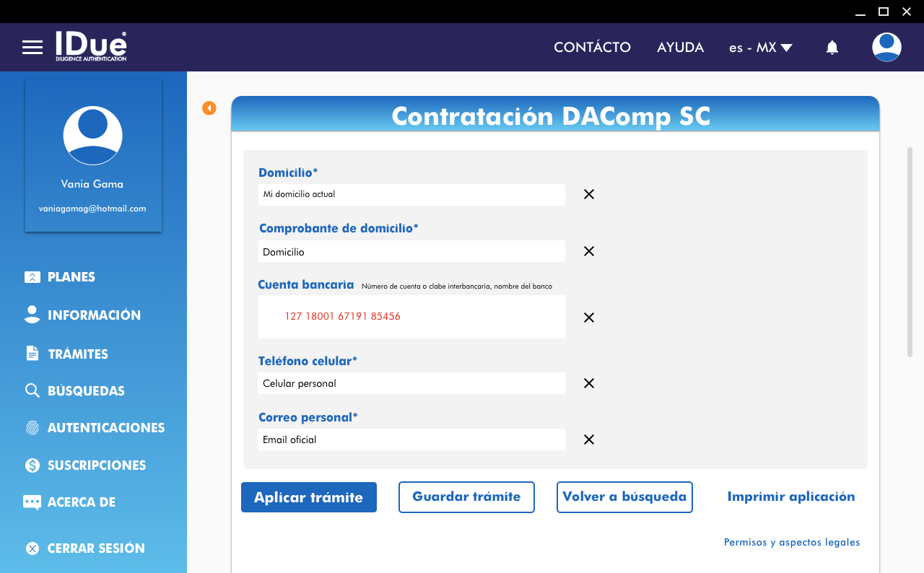Clear the Teléfono celular field with X
924x573 pixels.
click(589, 383)
